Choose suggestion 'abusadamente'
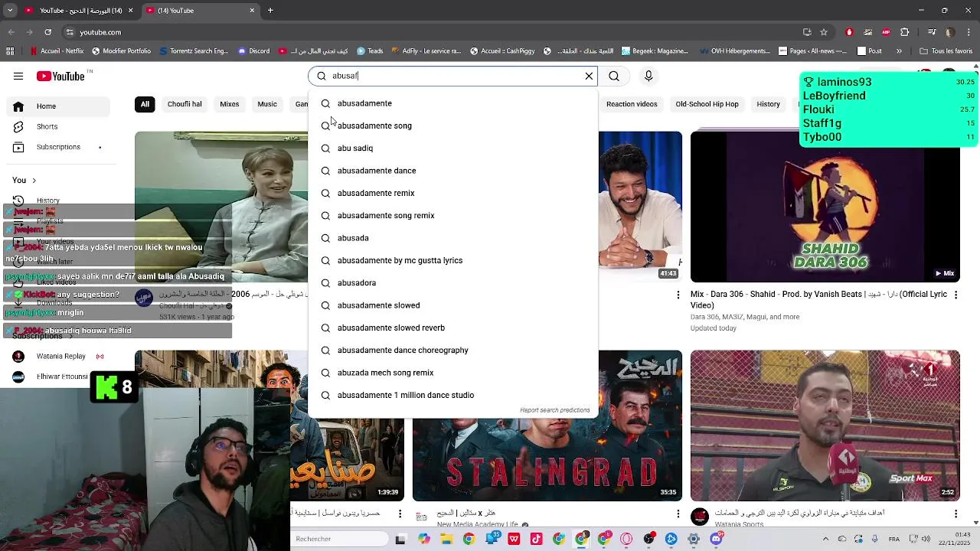 (453, 103)
